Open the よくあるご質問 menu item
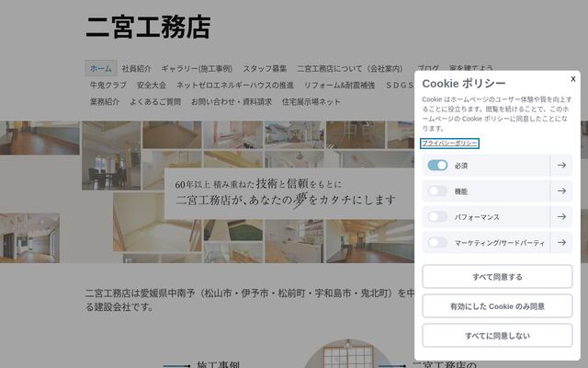Image resolution: width=588 pixels, height=368 pixels. (155, 102)
